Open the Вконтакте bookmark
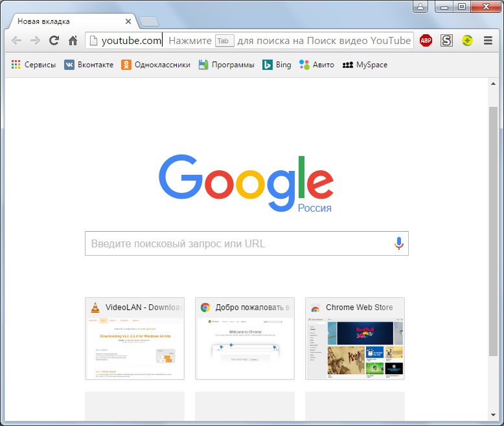Screen dimensions: 504x426 [x=89, y=65]
